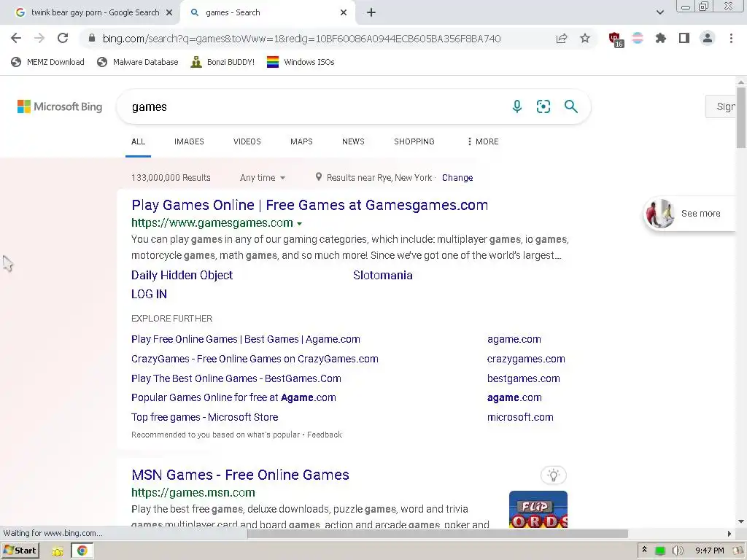Close the 'games - Search' tab
The height and width of the screenshot is (560, 747).
point(344,12)
